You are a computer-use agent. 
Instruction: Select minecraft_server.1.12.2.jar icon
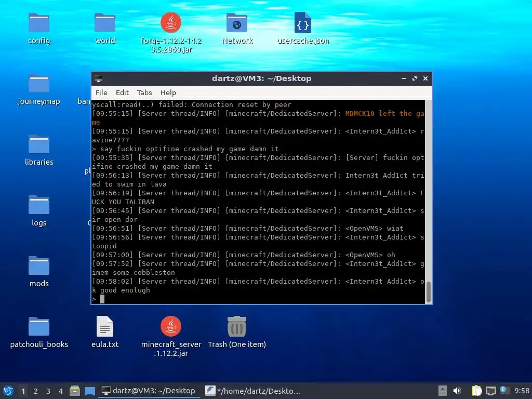tap(170, 326)
